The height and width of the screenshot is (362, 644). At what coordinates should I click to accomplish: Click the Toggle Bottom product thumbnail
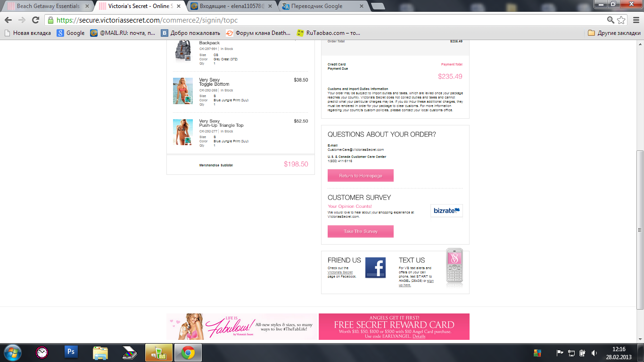[183, 91]
